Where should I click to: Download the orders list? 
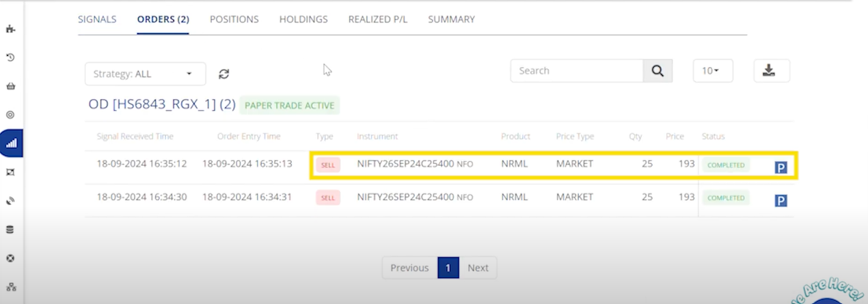[x=772, y=71]
